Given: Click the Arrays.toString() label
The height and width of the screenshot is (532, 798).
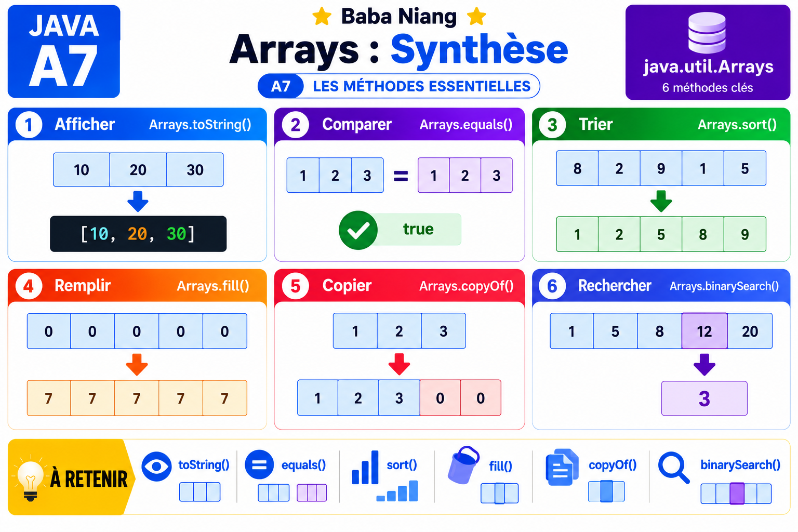Looking at the screenshot, I should pos(200,125).
